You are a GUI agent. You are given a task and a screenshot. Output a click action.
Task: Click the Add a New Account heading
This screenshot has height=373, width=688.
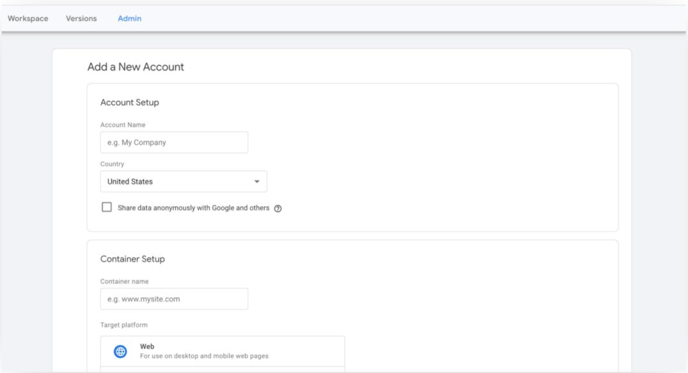136,67
